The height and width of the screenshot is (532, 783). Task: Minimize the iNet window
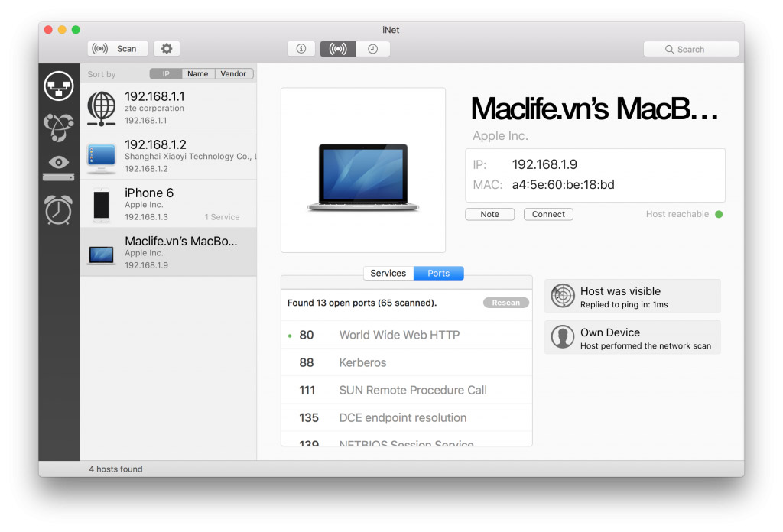pyautogui.click(x=62, y=30)
